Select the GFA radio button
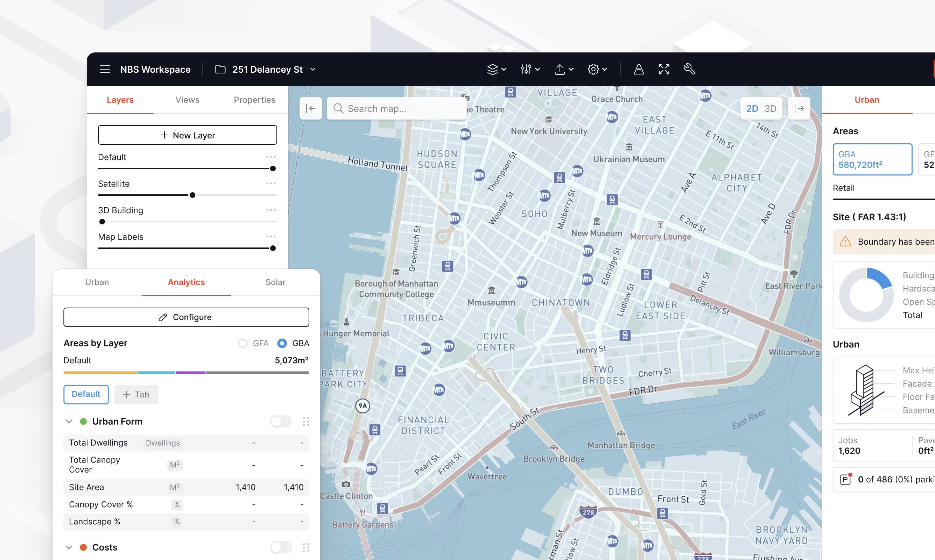 click(x=243, y=343)
